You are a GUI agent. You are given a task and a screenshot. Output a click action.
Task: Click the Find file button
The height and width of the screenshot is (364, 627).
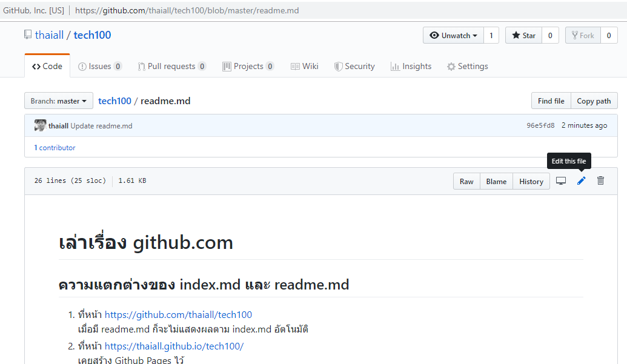click(551, 101)
